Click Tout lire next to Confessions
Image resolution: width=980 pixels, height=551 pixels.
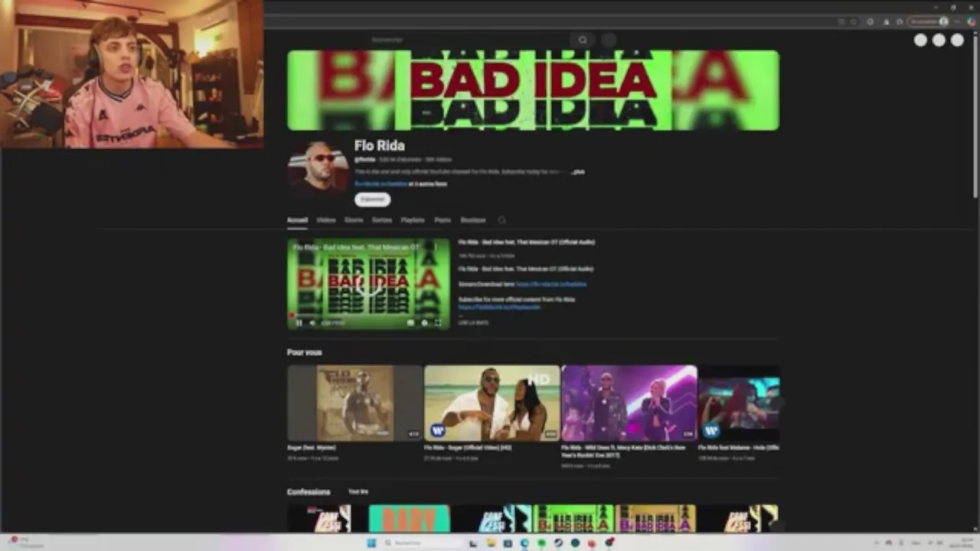coord(358,492)
